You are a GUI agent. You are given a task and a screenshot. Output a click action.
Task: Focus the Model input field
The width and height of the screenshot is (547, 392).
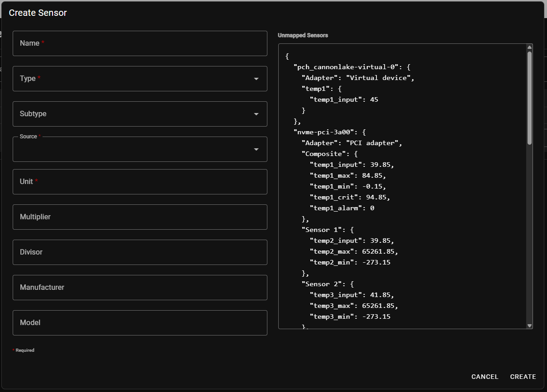click(x=136, y=323)
